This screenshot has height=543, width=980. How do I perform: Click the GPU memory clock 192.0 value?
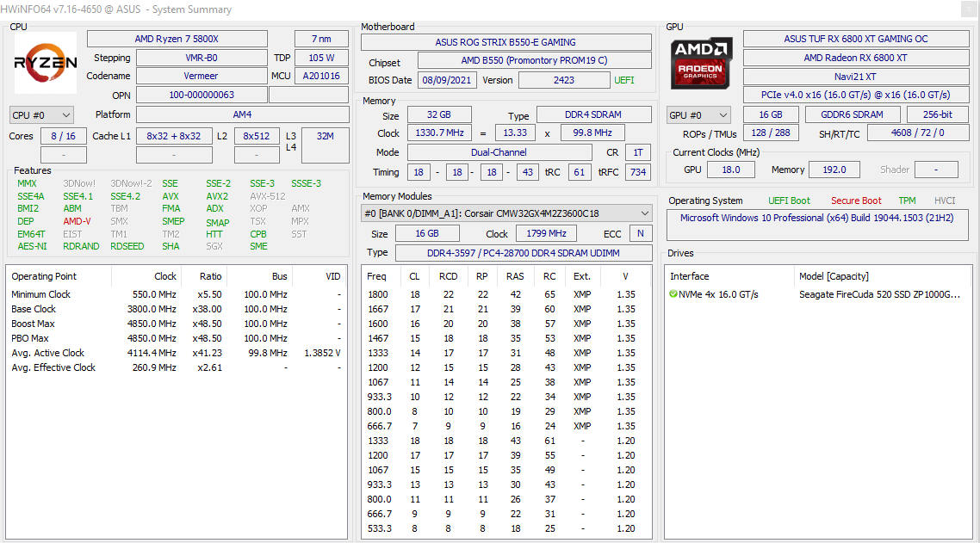(834, 170)
